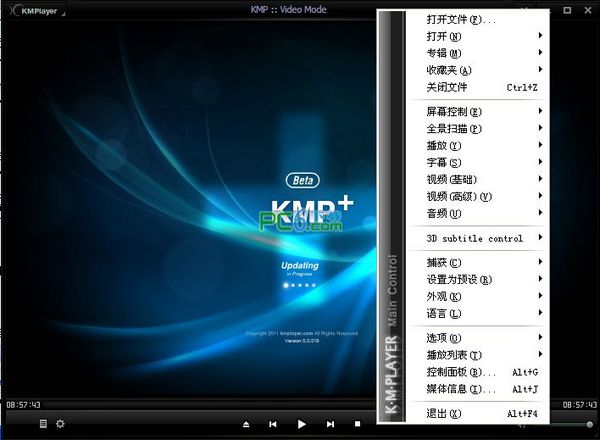Viewport: 600px width, 440px height.
Task: Close the KMPlayer window
Action: [588, 10]
